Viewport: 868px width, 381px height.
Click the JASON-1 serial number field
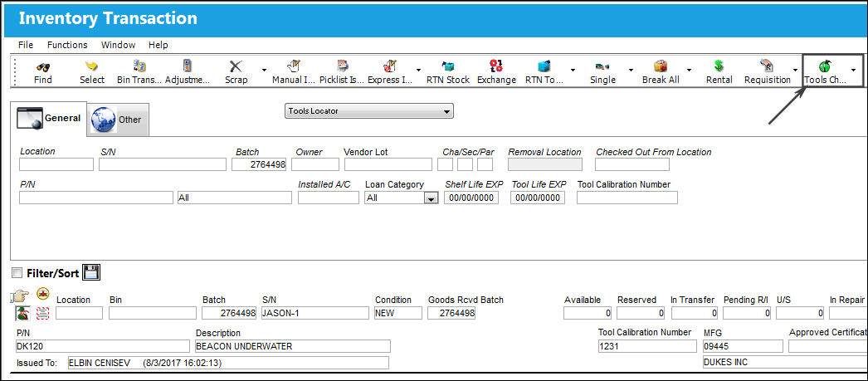(x=315, y=313)
